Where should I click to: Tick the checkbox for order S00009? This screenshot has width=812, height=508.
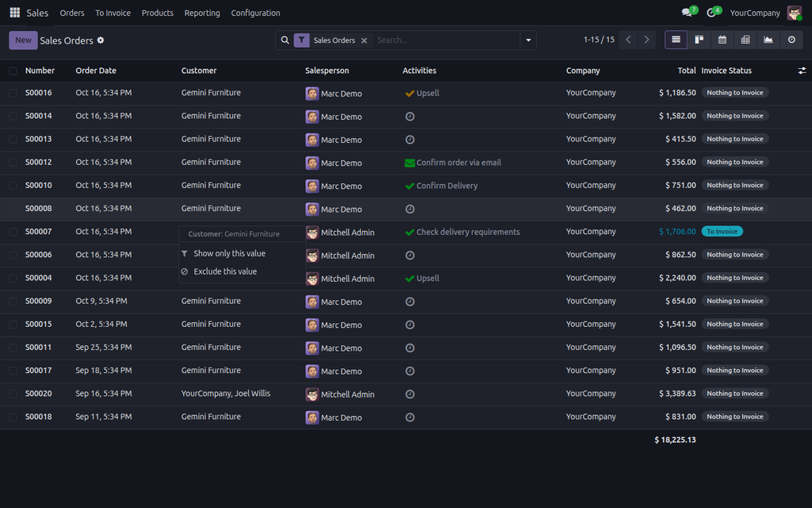pyautogui.click(x=13, y=301)
